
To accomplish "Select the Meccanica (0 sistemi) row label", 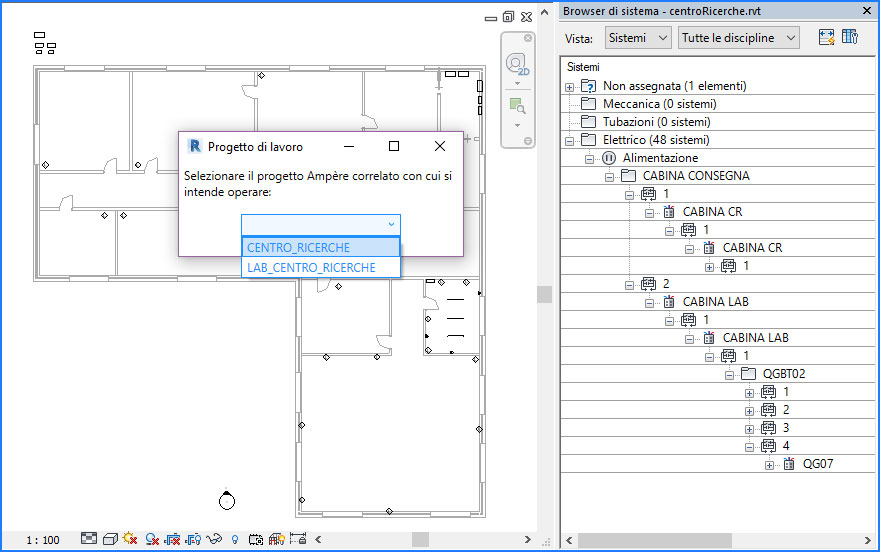I will click(659, 104).
